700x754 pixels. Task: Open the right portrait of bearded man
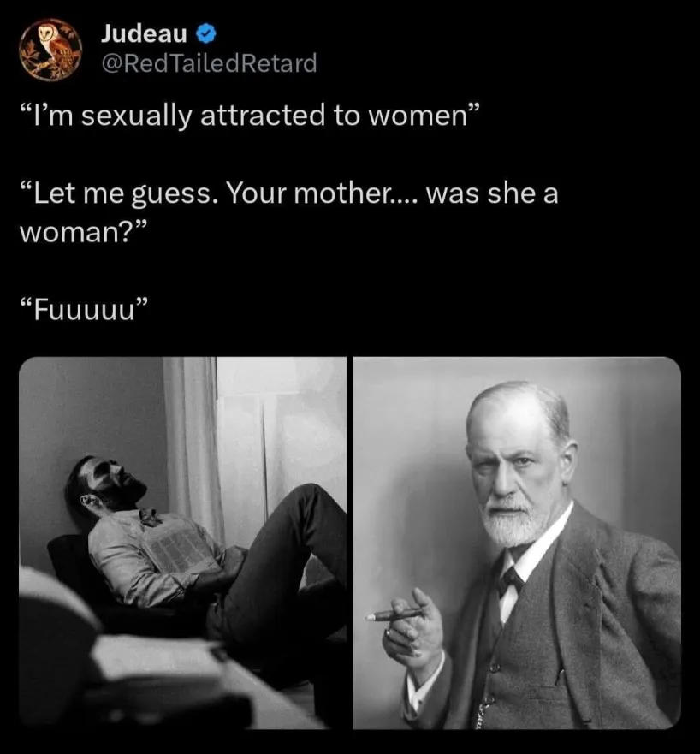click(517, 543)
